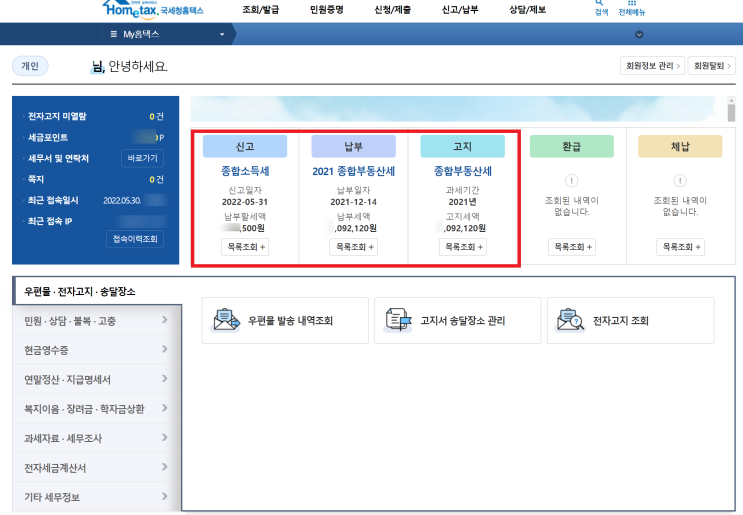Click date 2022-05-31 in 신고 card
The image size is (743, 515).
pyautogui.click(x=245, y=202)
